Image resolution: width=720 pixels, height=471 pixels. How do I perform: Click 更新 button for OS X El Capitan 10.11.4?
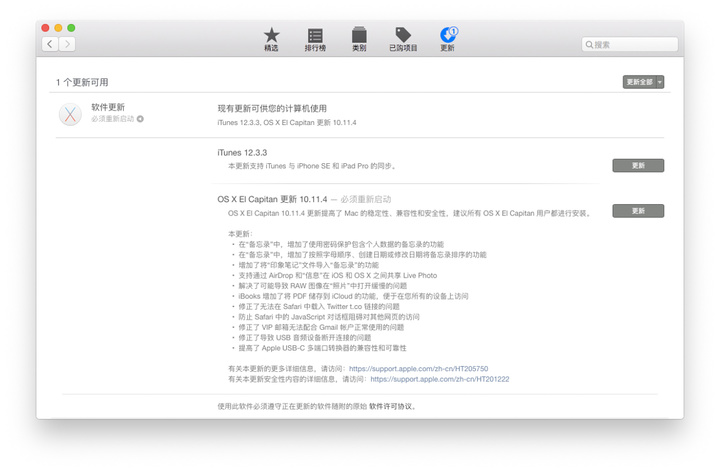click(x=638, y=211)
